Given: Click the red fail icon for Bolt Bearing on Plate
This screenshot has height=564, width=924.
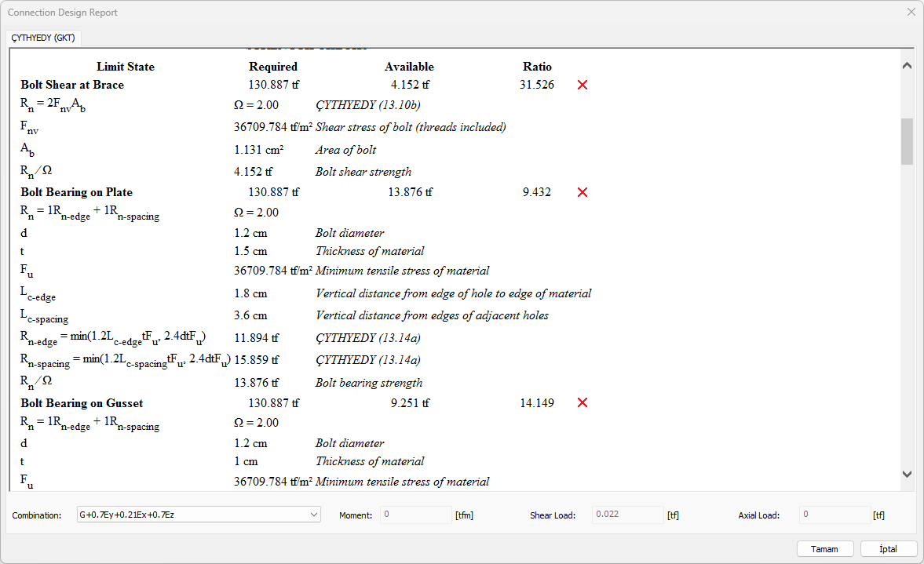Looking at the screenshot, I should pyautogui.click(x=582, y=192).
